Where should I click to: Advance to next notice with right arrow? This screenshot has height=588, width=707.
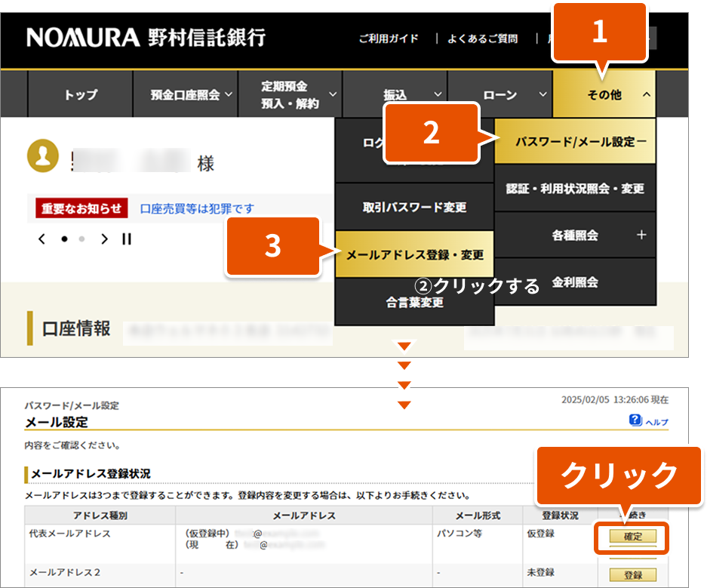(x=104, y=239)
